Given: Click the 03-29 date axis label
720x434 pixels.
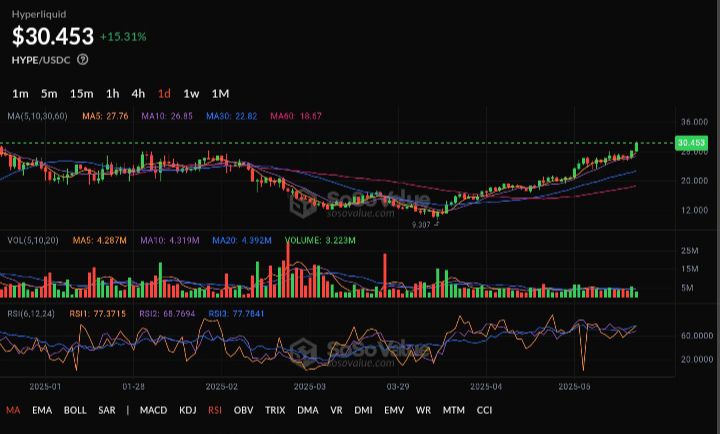Looking at the screenshot, I should tap(398, 387).
